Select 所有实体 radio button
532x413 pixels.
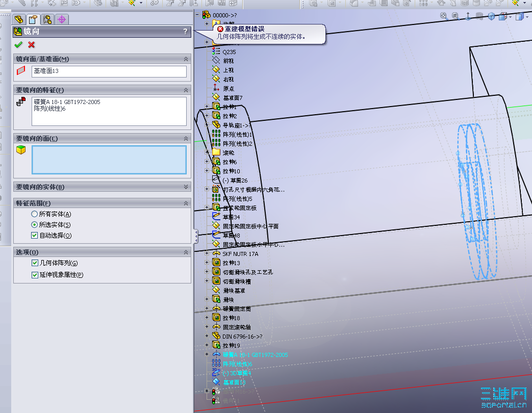click(x=34, y=214)
